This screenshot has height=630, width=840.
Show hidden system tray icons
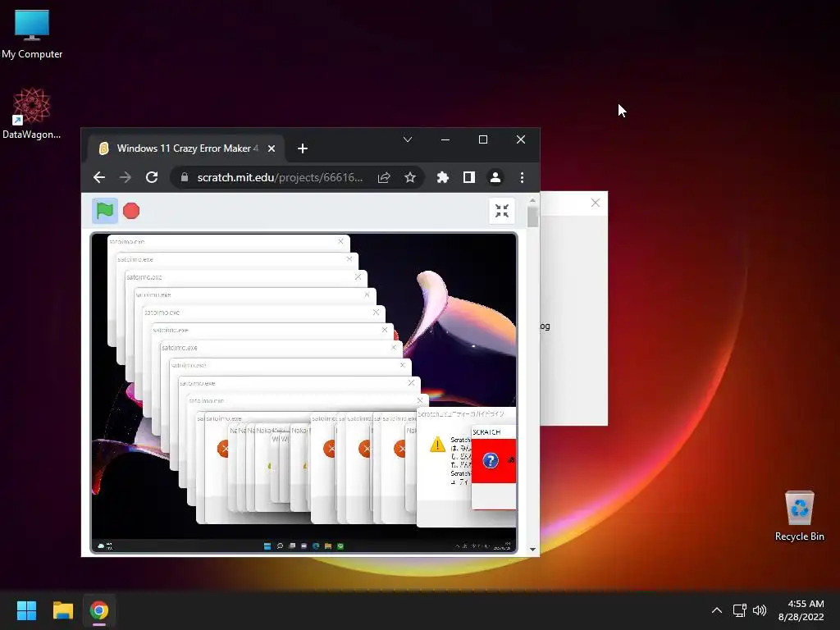point(717,610)
